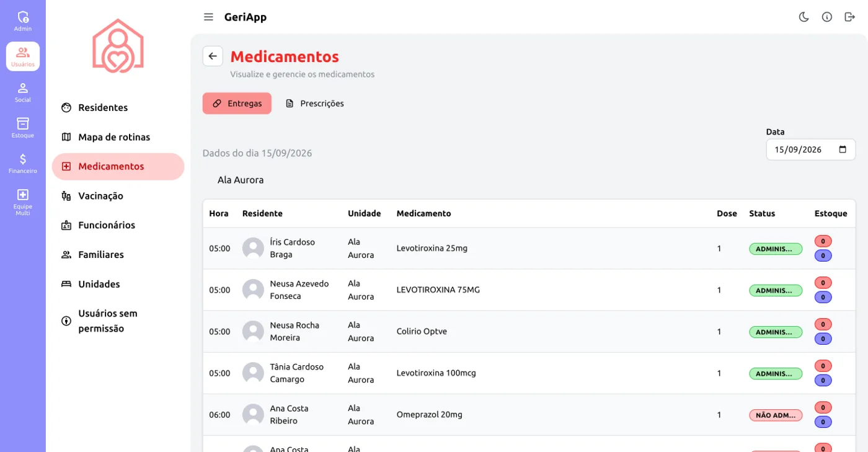Screen dimensions: 868x452
Task: Open the Financeiro dollar icon
Action: click(x=23, y=163)
